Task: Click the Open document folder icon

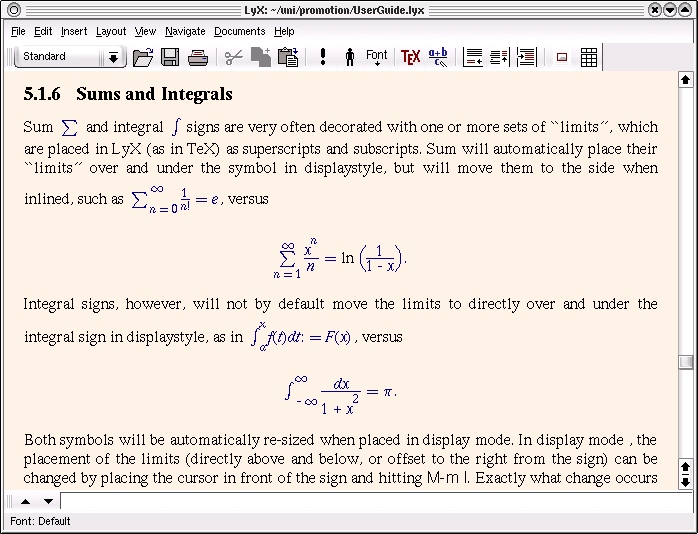Action: click(x=143, y=57)
